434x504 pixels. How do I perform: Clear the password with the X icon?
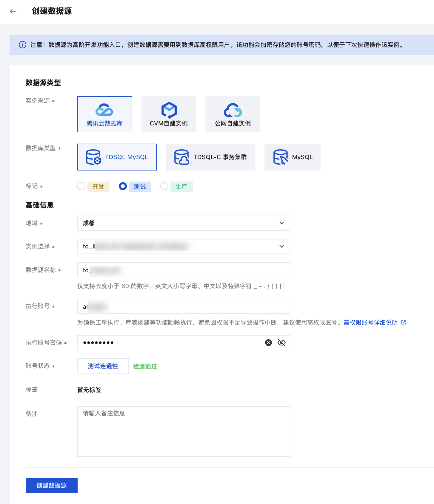click(269, 342)
